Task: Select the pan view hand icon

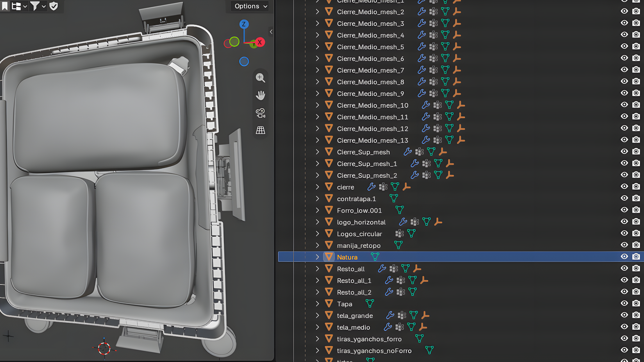Action: coord(260,95)
